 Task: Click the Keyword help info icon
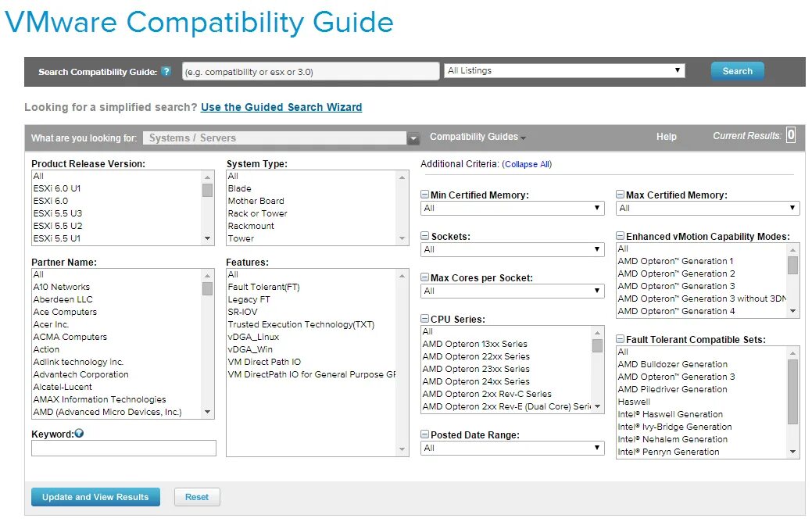79,434
